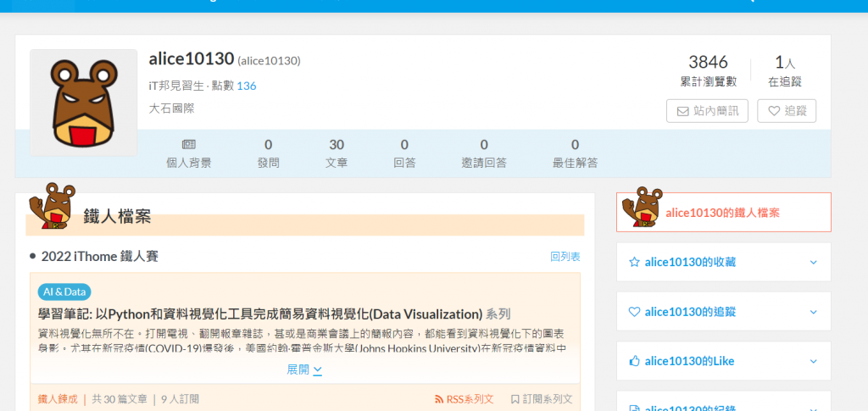This screenshot has height=411, width=868.
Task: Open the 回答 answers tab
Action: point(404,153)
